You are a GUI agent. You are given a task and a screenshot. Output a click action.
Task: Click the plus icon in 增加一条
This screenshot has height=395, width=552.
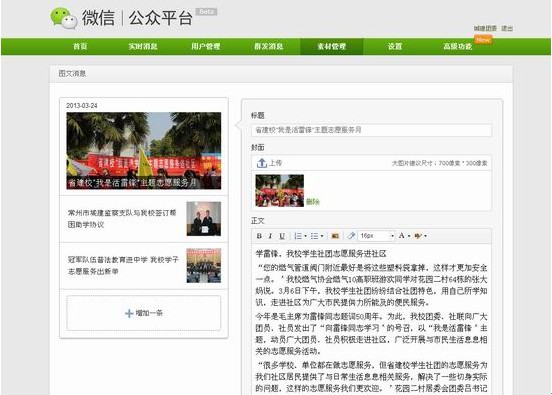point(129,313)
